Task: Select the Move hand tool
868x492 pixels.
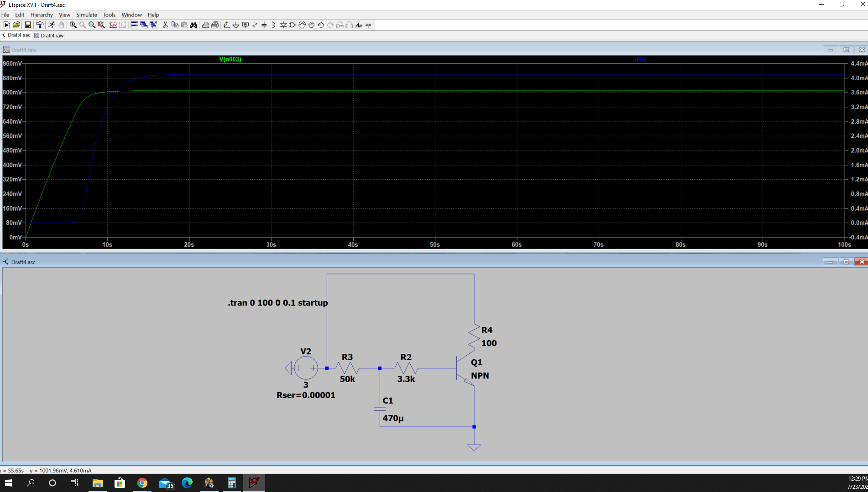Action: point(302,25)
